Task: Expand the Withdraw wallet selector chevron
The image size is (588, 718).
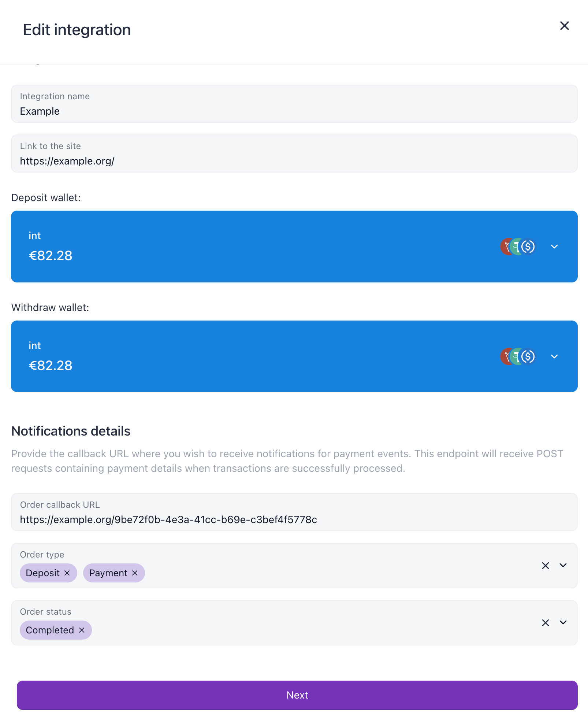Action: [554, 356]
